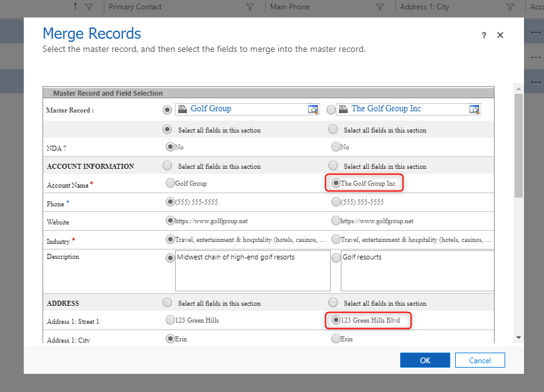Filter the Main Phone column
This screenshot has width=544, height=392.
pos(380,7)
